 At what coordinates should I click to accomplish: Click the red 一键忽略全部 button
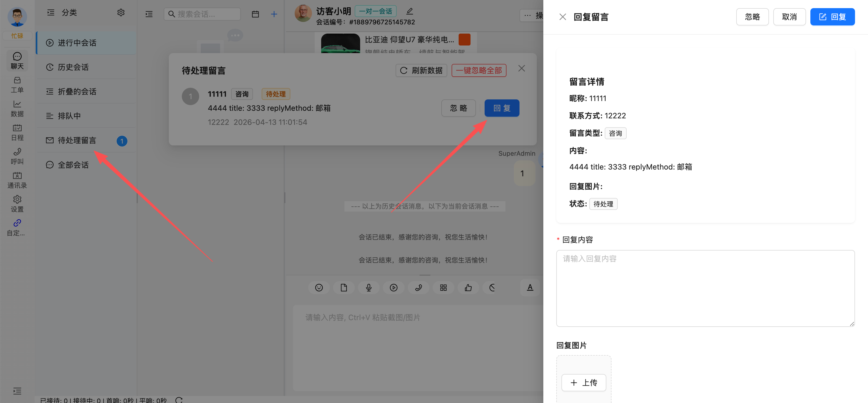tap(479, 70)
